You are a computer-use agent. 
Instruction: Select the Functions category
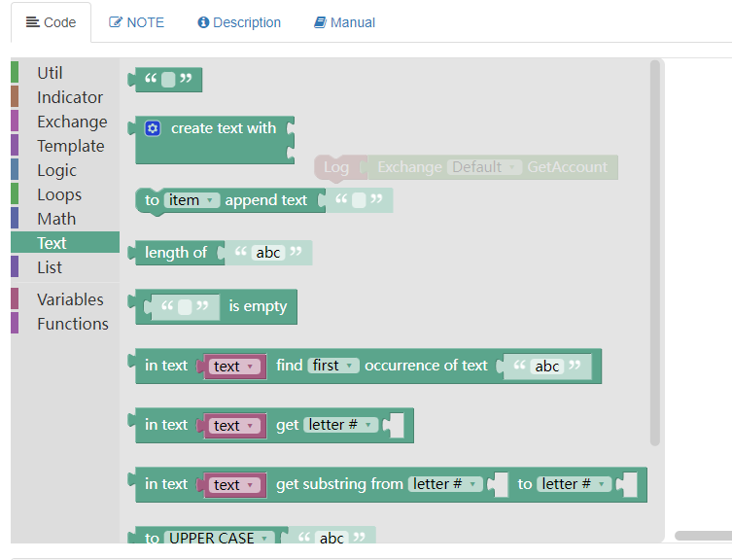(73, 324)
